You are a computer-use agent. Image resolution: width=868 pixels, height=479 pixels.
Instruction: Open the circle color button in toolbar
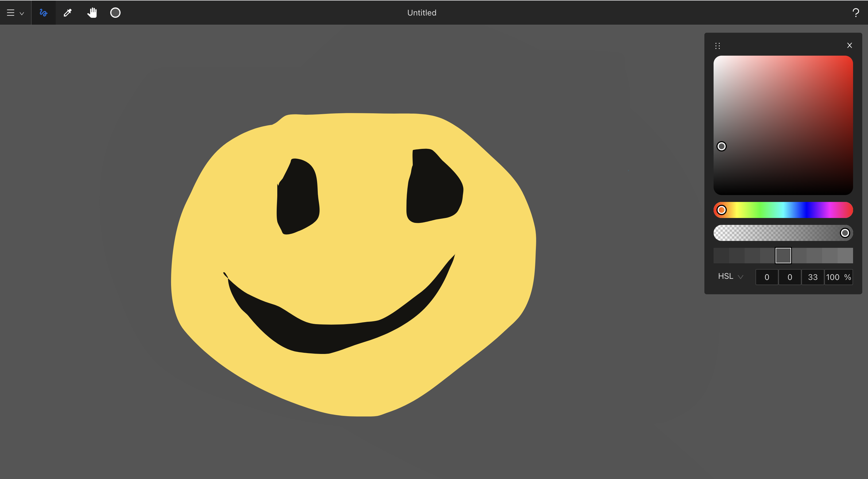pos(115,13)
